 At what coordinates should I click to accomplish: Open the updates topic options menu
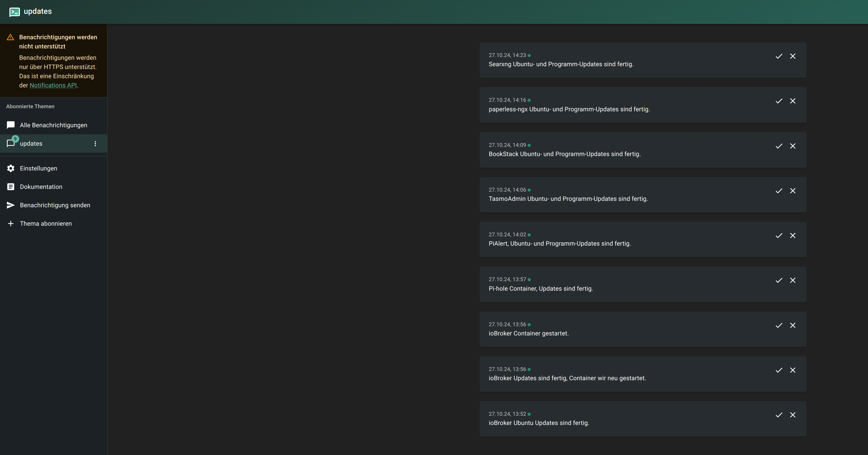click(95, 144)
